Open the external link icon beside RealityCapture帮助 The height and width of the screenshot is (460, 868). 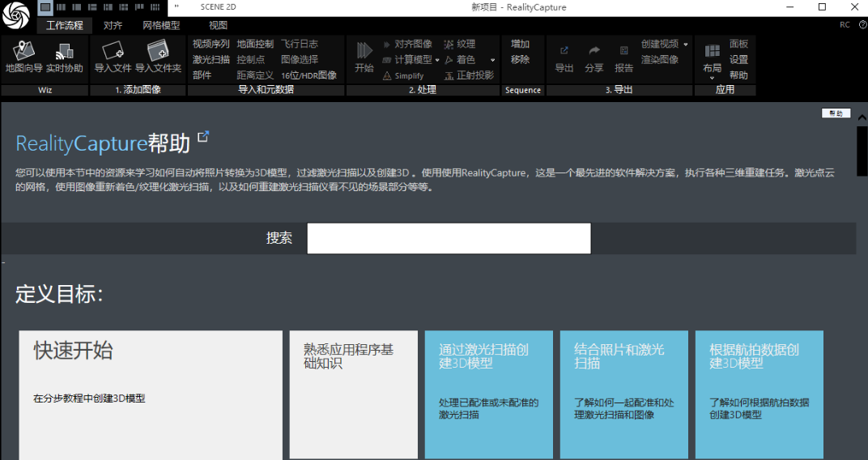[x=203, y=137]
